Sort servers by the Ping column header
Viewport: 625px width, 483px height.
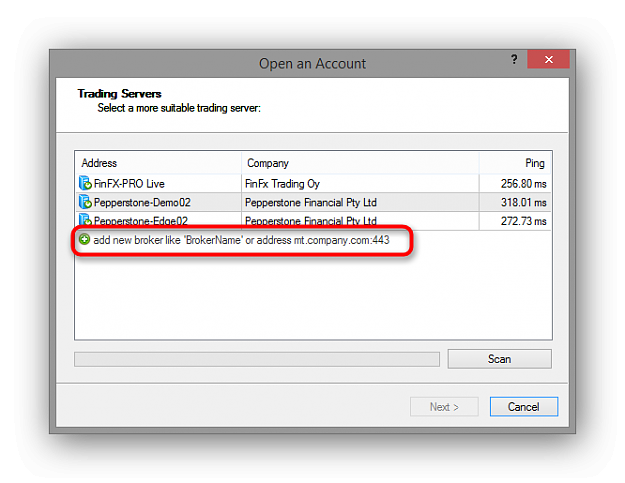515,163
